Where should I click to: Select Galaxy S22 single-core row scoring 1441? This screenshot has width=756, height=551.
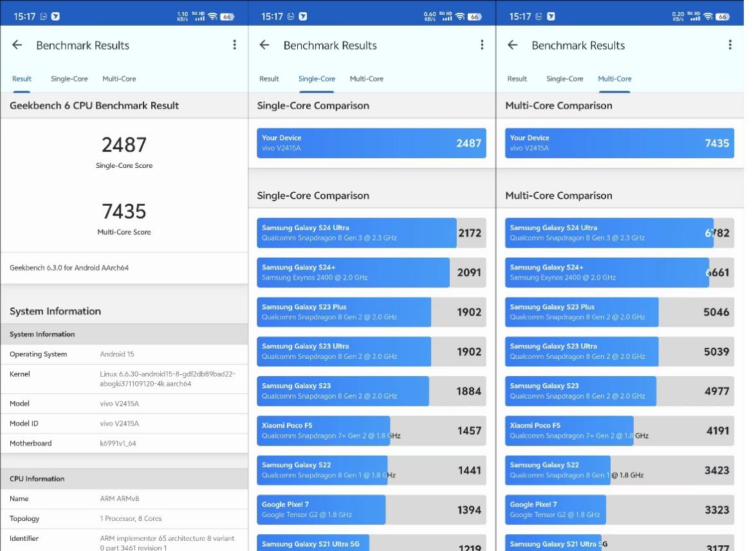(371, 470)
